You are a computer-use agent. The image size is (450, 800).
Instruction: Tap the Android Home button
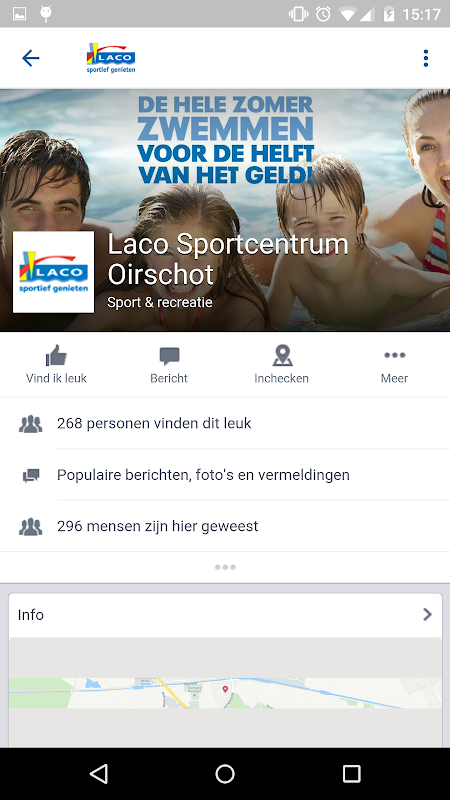225,773
